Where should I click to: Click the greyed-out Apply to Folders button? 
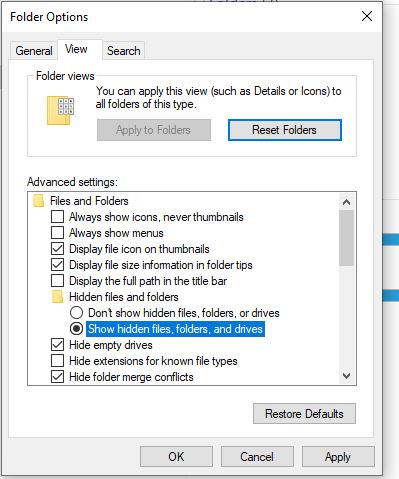click(x=154, y=130)
